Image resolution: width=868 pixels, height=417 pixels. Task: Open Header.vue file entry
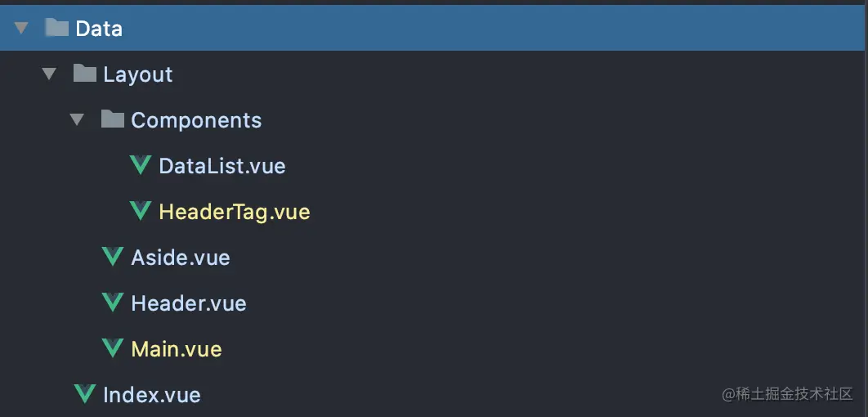point(189,303)
